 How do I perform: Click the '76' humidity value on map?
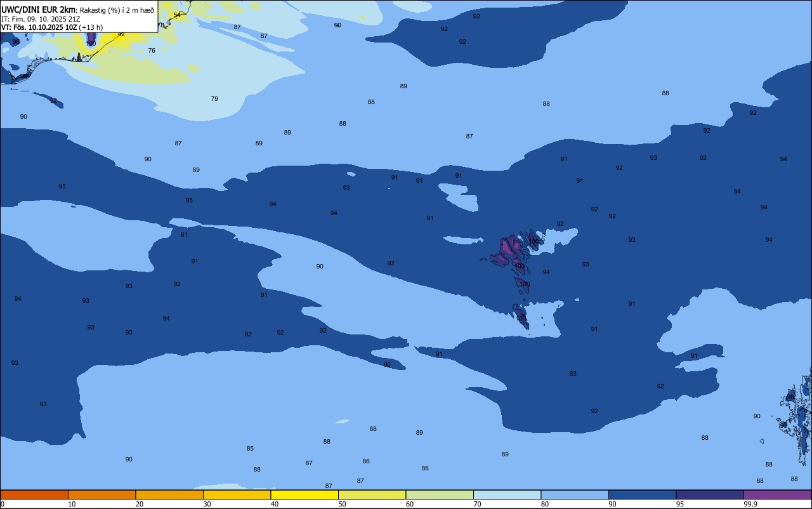coord(152,51)
